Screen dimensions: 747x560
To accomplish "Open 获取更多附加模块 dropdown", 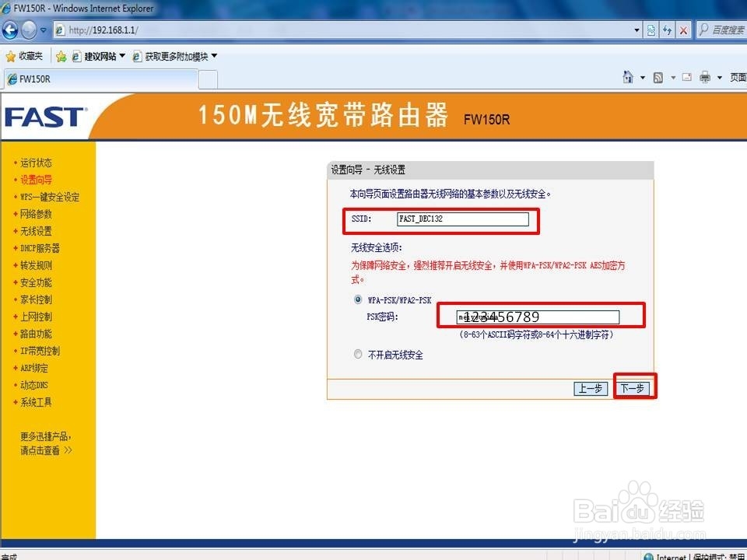I will (175, 57).
